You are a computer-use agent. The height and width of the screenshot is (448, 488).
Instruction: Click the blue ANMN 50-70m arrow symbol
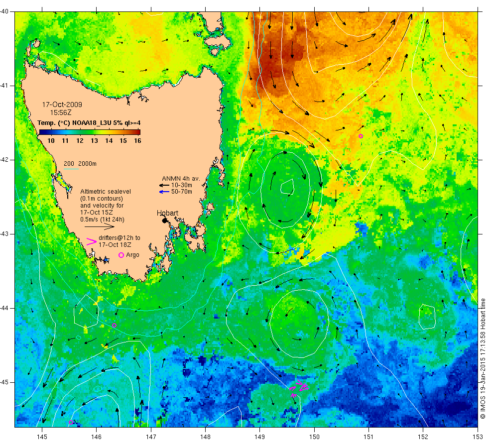(x=164, y=192)
